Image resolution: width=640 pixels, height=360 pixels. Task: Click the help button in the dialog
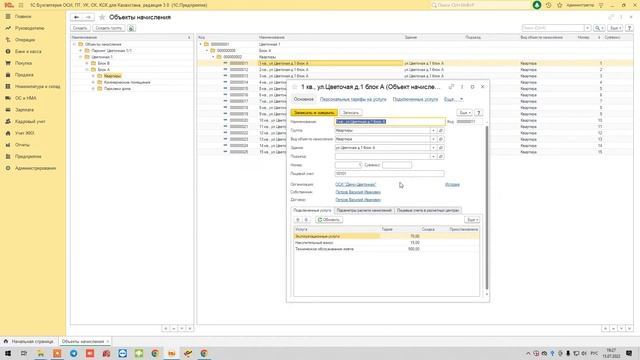[x=478, y=113]
